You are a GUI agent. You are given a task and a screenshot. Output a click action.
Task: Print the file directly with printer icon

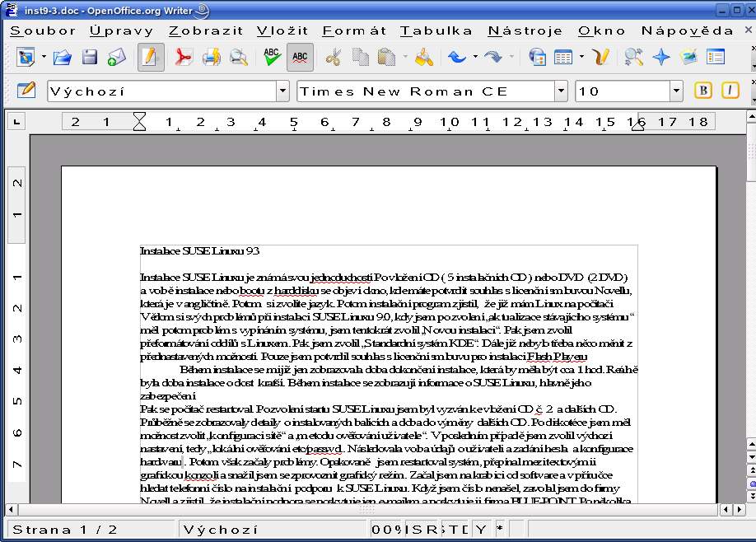pos(211,57)
